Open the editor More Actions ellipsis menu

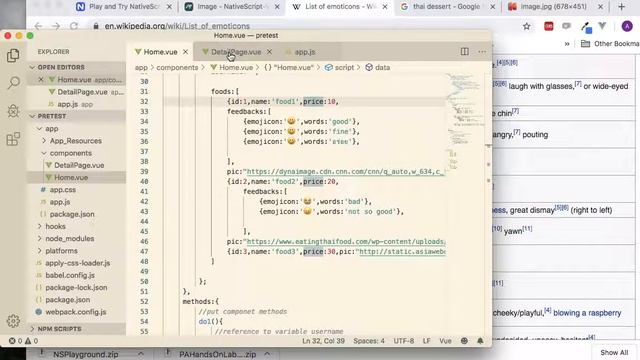[x=482, y=51]
